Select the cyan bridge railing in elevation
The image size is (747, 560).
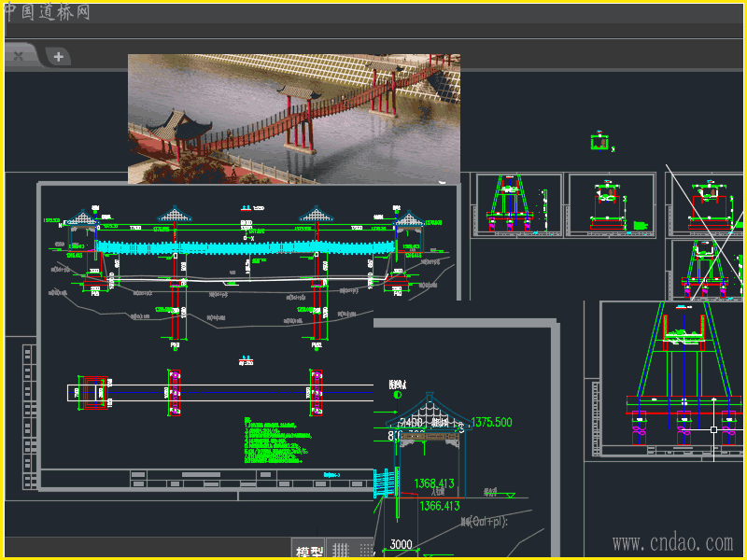(x=246, y=247)
